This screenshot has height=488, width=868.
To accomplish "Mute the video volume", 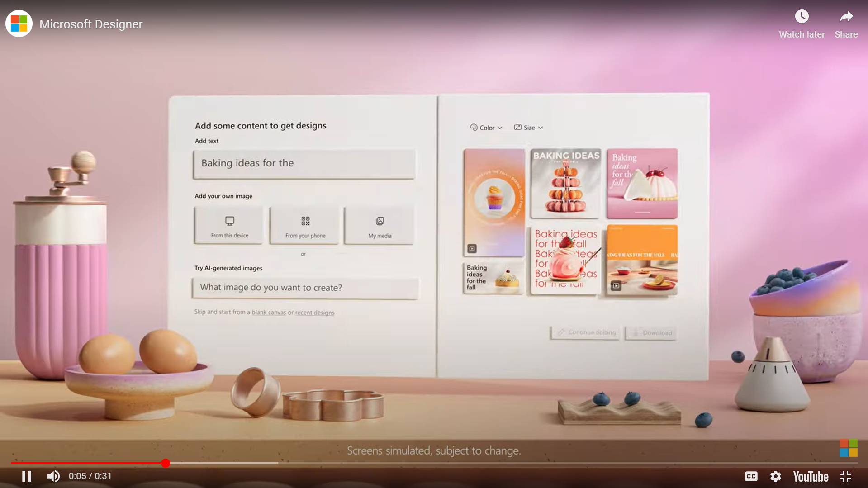I will (x=53, y=476).
